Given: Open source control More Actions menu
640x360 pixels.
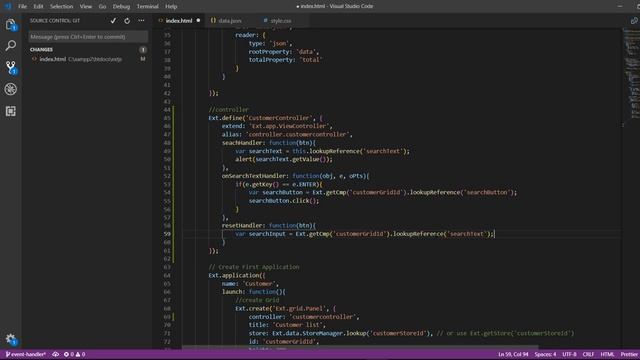Looking at the screenshot, I should [141, 20].
